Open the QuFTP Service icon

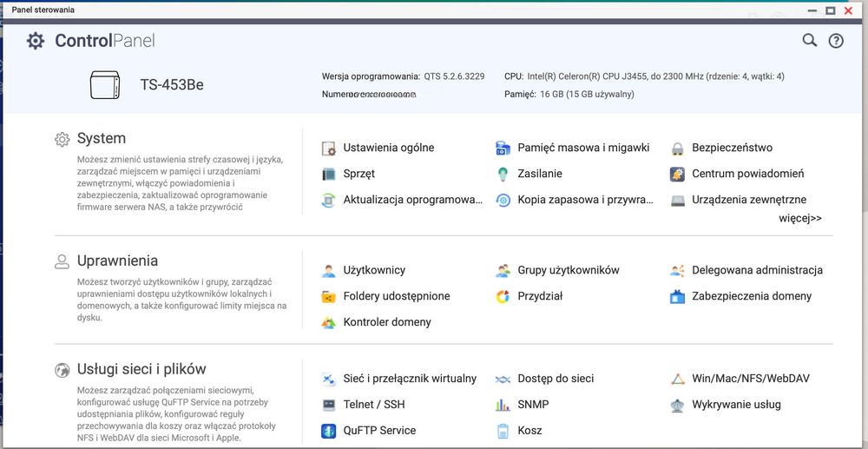pos(328,431)
